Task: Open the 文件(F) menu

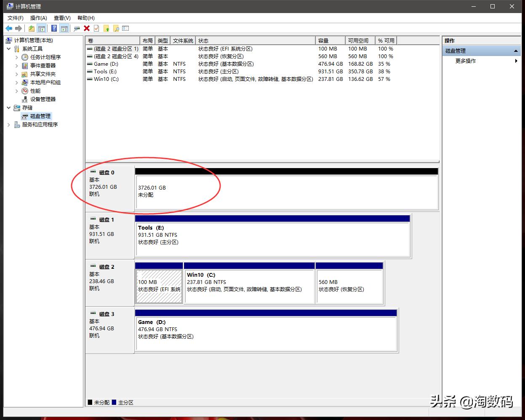Action: coord(16,18)
